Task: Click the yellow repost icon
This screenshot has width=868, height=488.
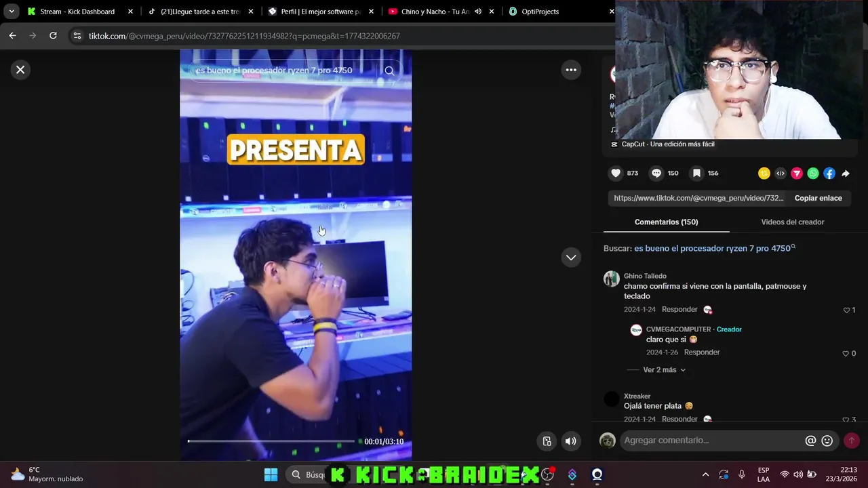Action: (x=764, y=174)
